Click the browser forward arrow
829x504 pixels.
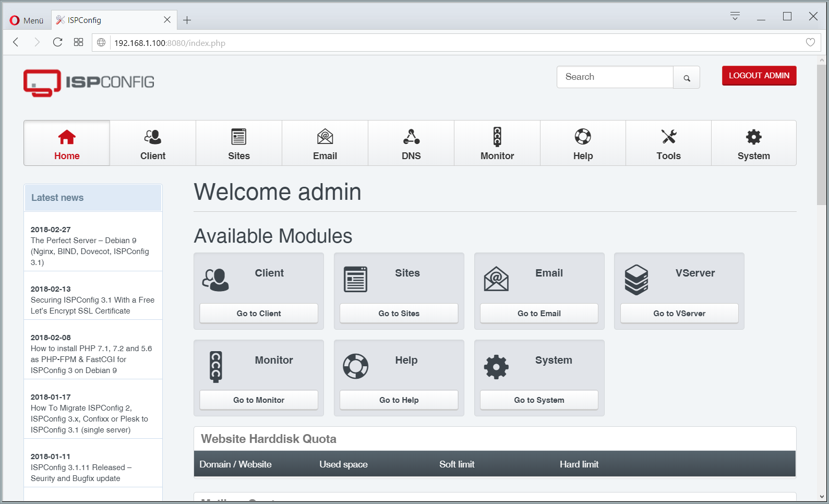click(x=37, y=42)
